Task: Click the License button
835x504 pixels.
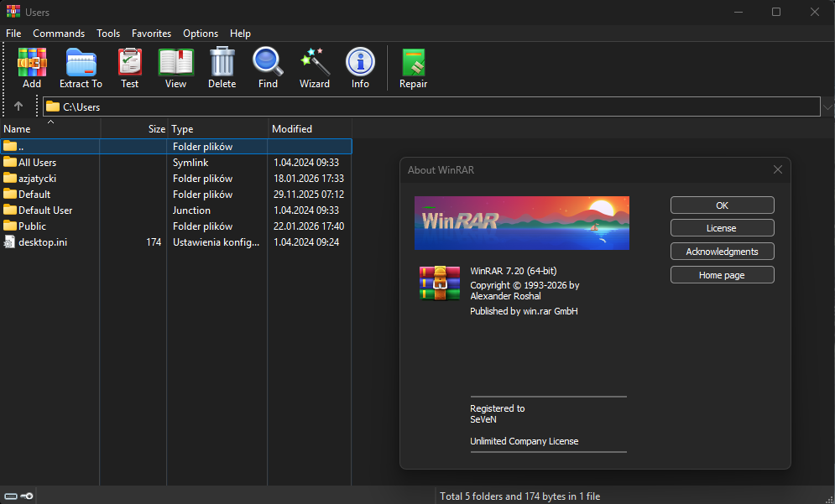Action: 722,228
